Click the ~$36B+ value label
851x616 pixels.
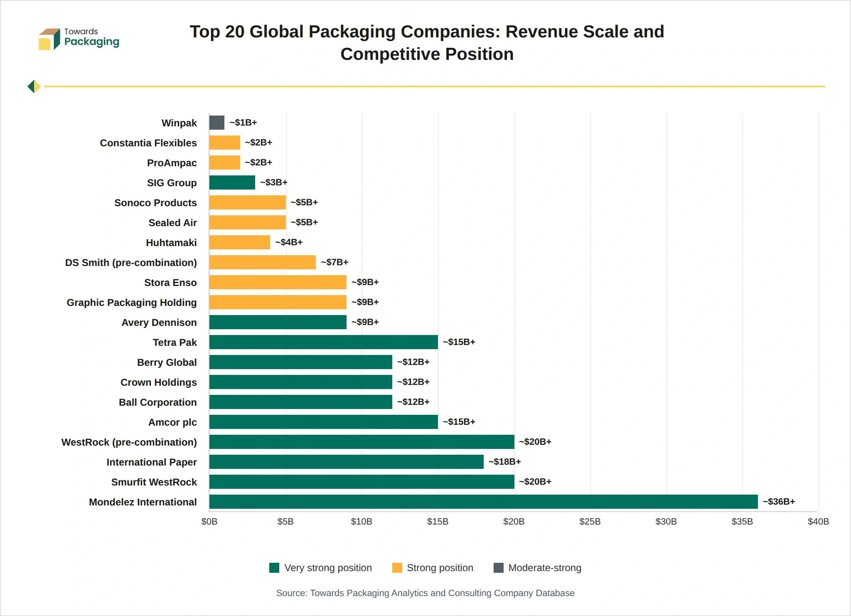pos(779,502)
